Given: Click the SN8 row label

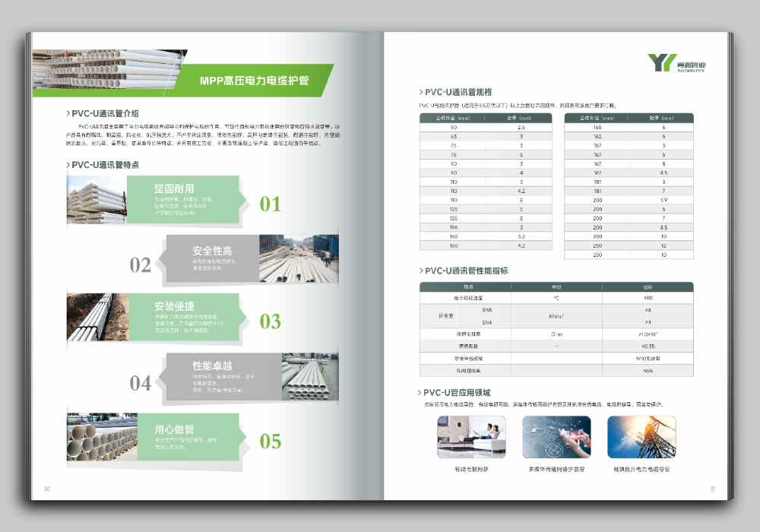Looking at the screenshot, I should (486, 309).
